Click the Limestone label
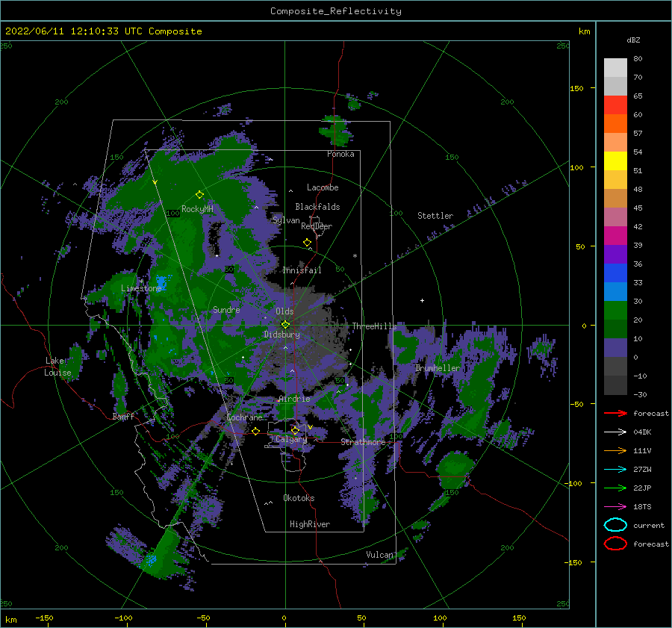This screenshot has width=672, height=628. pos(141,288)
